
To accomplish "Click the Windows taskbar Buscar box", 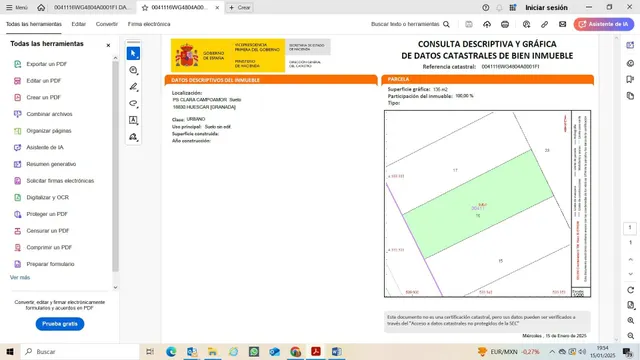I will (x=80, y=351).
